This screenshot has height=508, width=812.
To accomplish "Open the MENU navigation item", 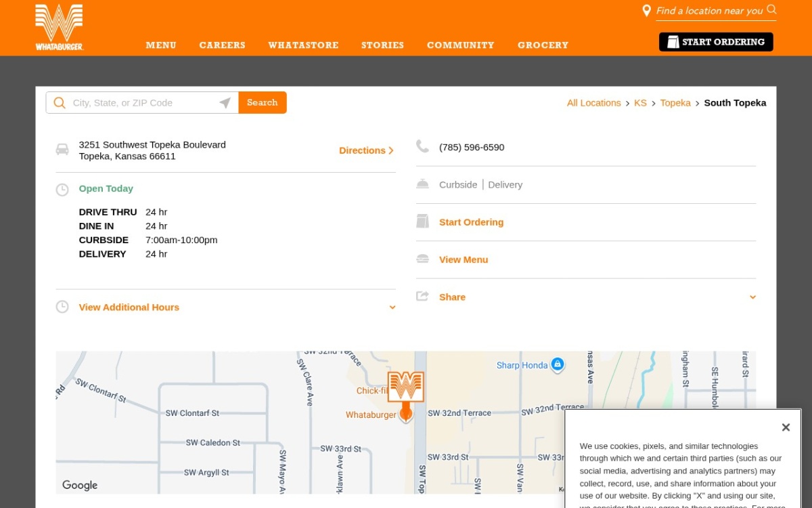I will tap(161, 45).
